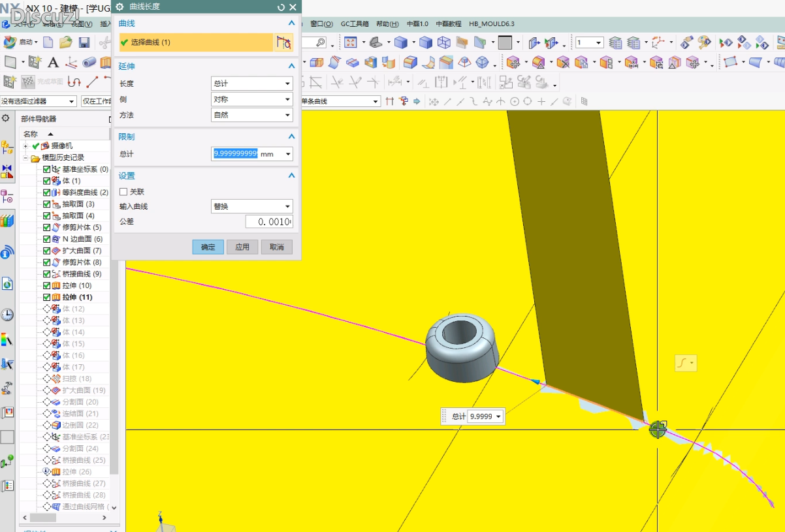Click the layer settings stacked-sheets icon
Screen dimensions: 785x532
click(615, 42)
